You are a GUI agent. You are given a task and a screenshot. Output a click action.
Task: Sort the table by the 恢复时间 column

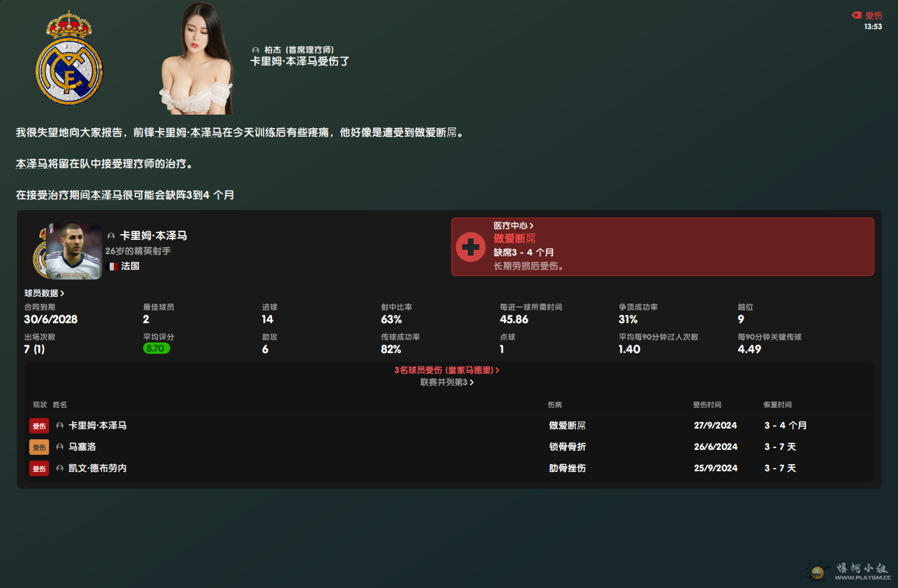click(x=777, y=405)
